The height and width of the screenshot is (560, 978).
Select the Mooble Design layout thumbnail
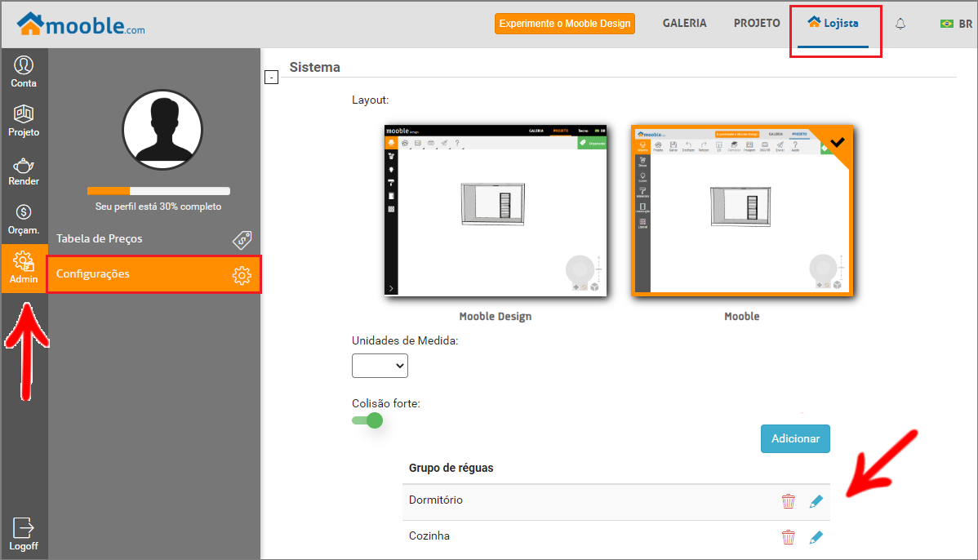[x=496, y=211]
